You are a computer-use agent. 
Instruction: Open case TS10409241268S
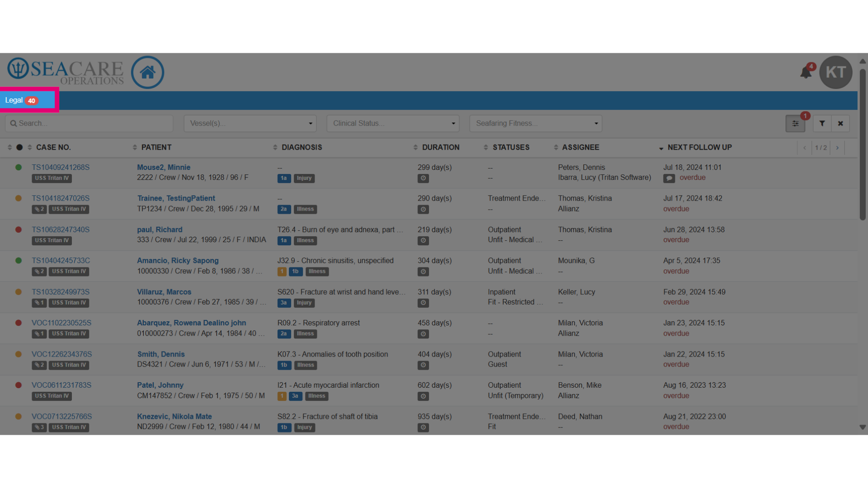click(x=61, y=167)
